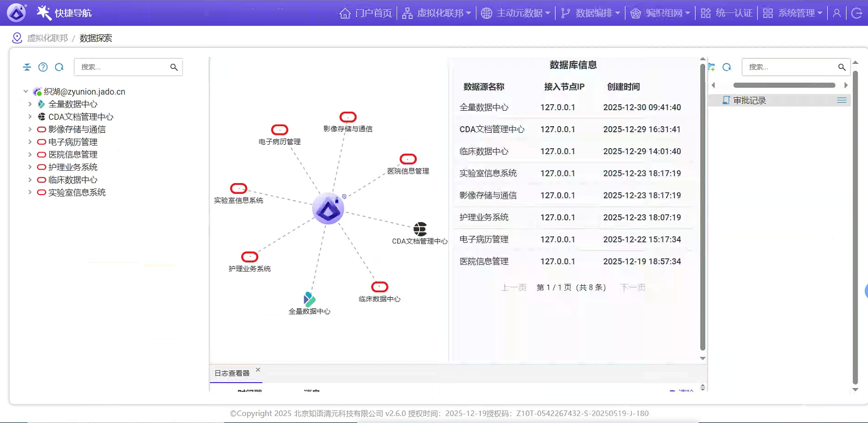868x423 pixels.
Task: Click the new folder icon in right panel
Action: point(712,67)
